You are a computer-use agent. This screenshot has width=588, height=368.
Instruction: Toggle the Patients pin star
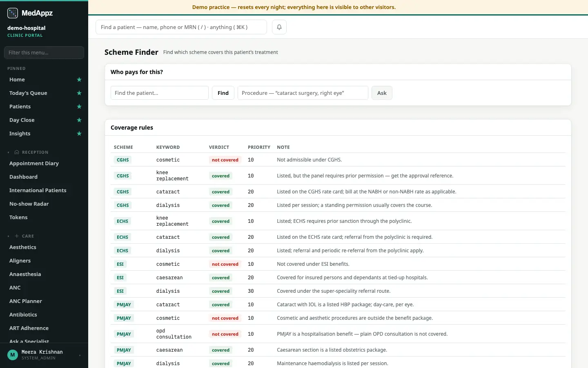pos(79,107)
